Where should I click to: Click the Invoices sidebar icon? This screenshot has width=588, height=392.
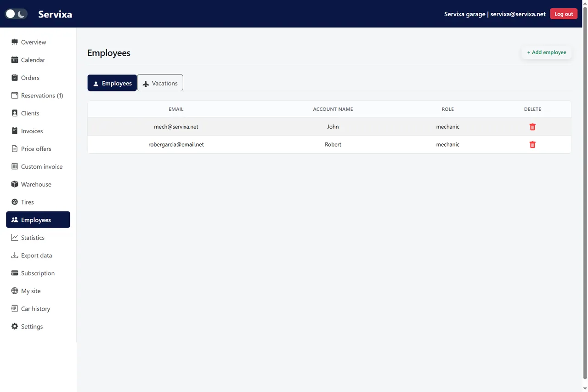(15, 131)
